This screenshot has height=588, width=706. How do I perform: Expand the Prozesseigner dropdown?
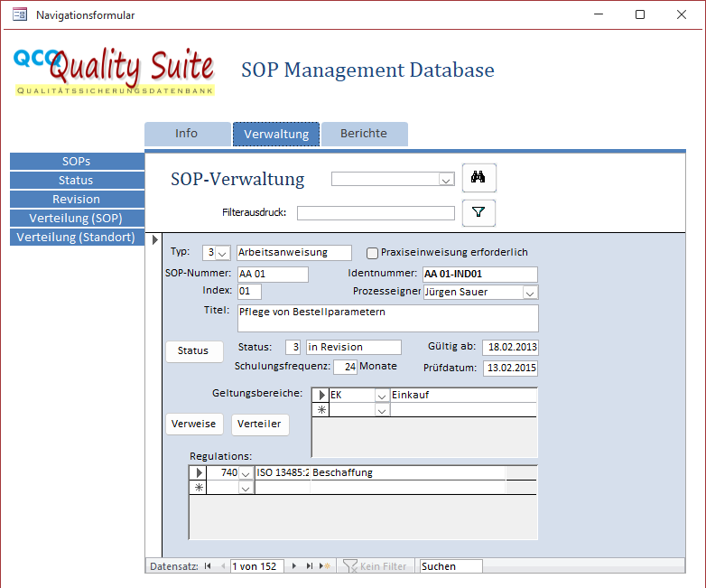(x=530, y=293)
